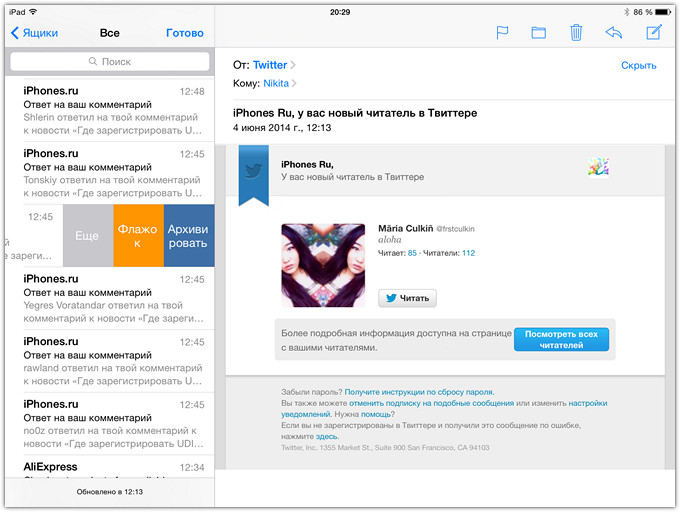Reply using the arrow icon
The height and width of the screenshot is (512, 680).
(x=614, y=33)
